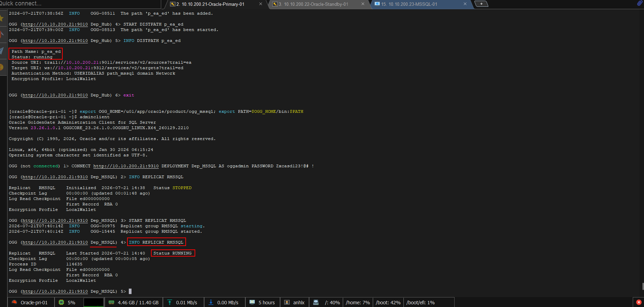Click the download arrow icon in status bar
644x307 pixels.
pyautogui.click(x=211, y=302)
